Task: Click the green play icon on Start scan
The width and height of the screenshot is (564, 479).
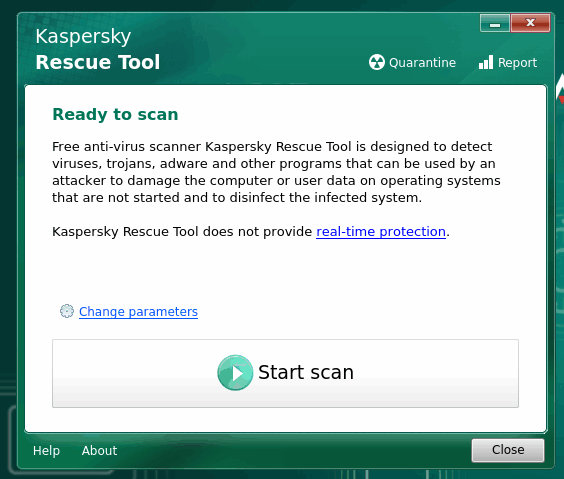Action: pyautogui.click(x=235, y=373)
